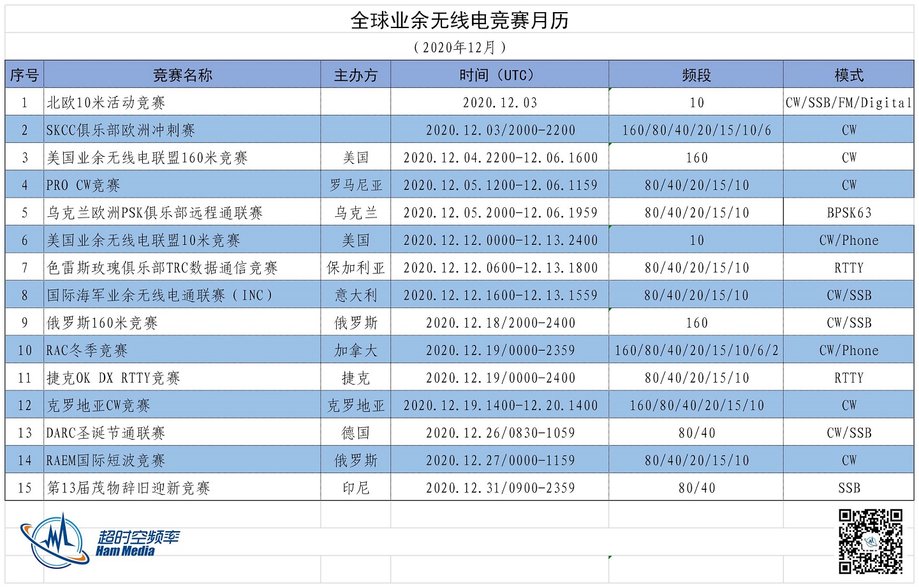Screen dimensions: 919x588
Task: Click the 竞赛名称 column header
Action: (182, 75)
